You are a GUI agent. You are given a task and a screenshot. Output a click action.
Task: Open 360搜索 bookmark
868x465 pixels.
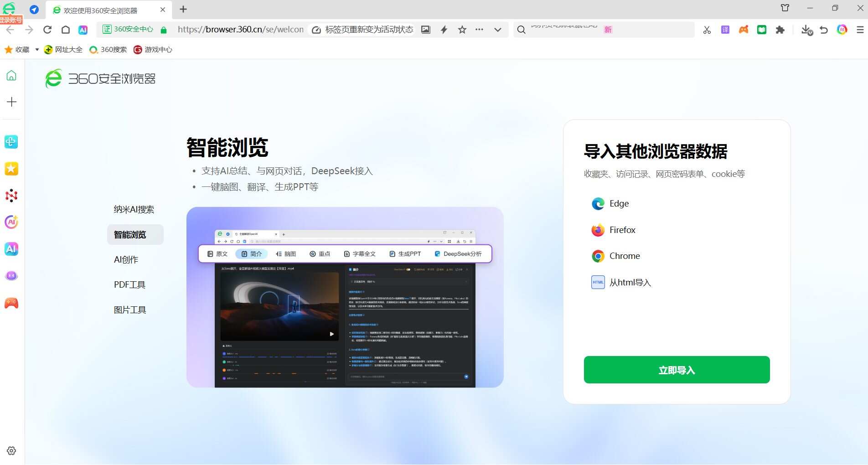tap(108, 50)
